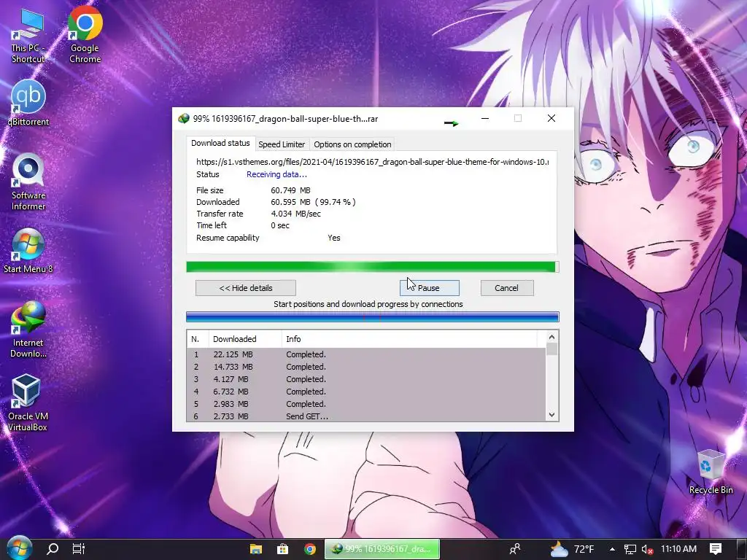The width and height of the screenshot is (747, 560).
Task: Open Start Menu 8 desktop icon
Action: point(28,251)
